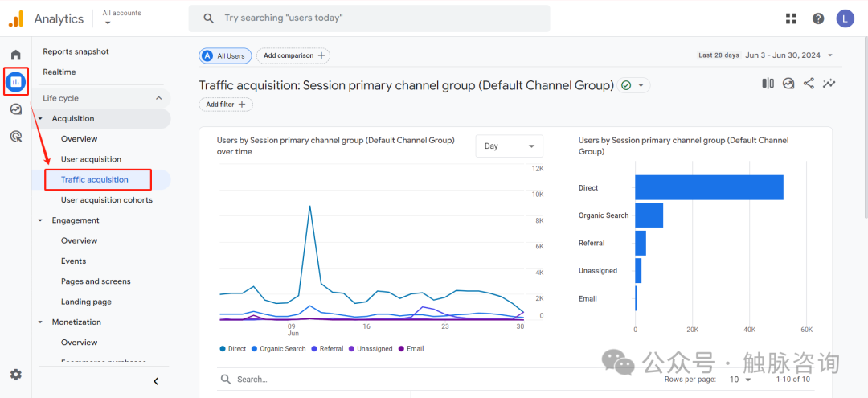
Task: Click the Edit comparisons icon
Action: tap(768, 84)
